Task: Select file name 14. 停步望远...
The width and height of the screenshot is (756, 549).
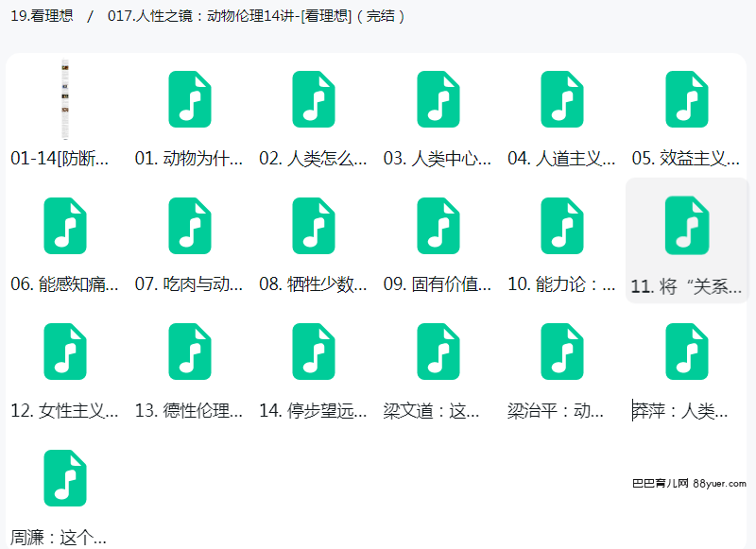Action: [x=314, y=411]
